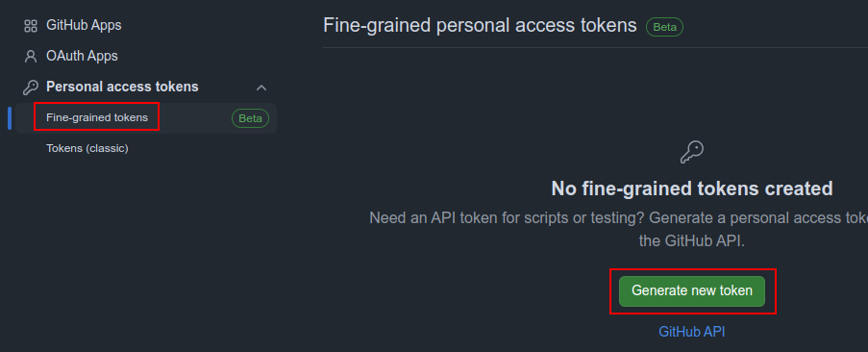
Task: Click the No fine-grained tokens created heading
Action: click(x=692, y=189)
